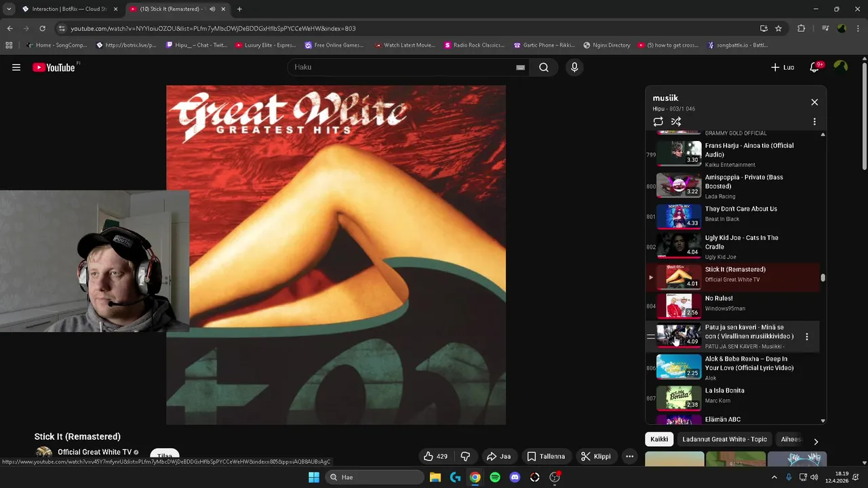The width and height of the screenshot is (868, 488).
Task: Open the musiik playlist three-dot menu
Action: tap(814, 122)
